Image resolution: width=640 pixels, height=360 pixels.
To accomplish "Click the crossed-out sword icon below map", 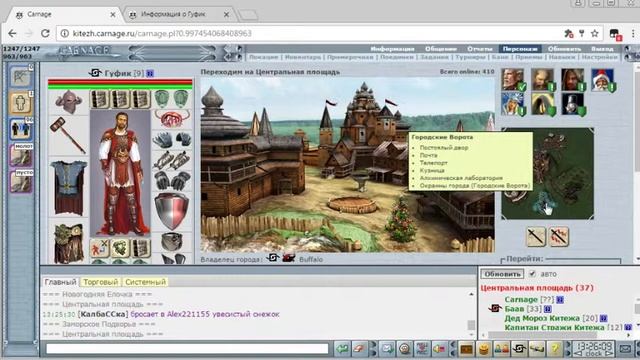I will click(559, 236).
